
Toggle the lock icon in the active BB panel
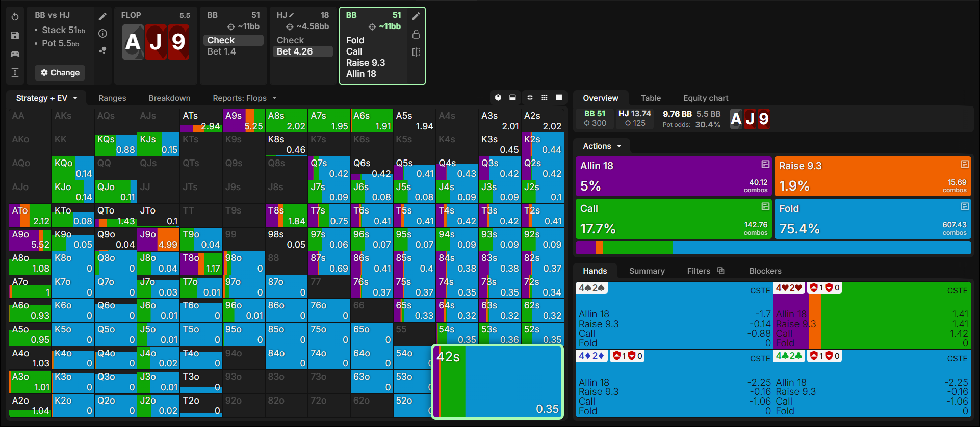click(416, 34)
